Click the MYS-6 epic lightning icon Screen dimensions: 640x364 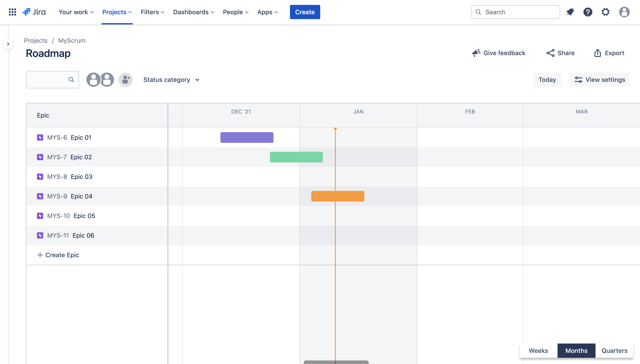40,138
